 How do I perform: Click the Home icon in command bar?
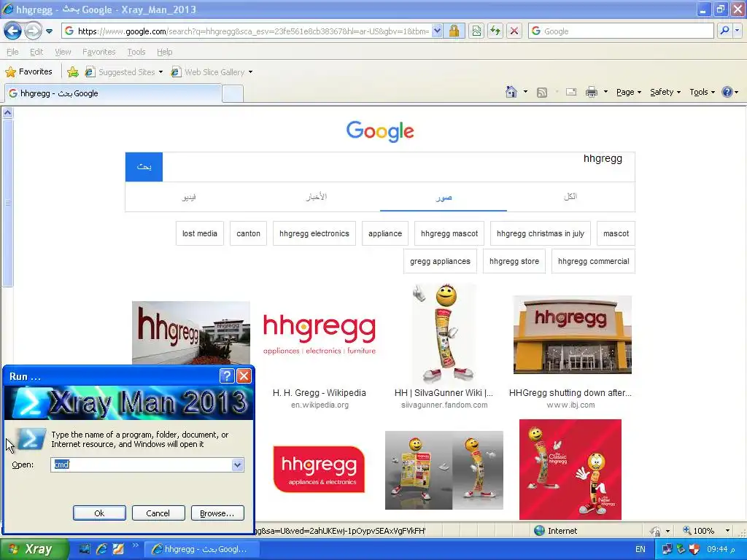click(x=511, y=92)
